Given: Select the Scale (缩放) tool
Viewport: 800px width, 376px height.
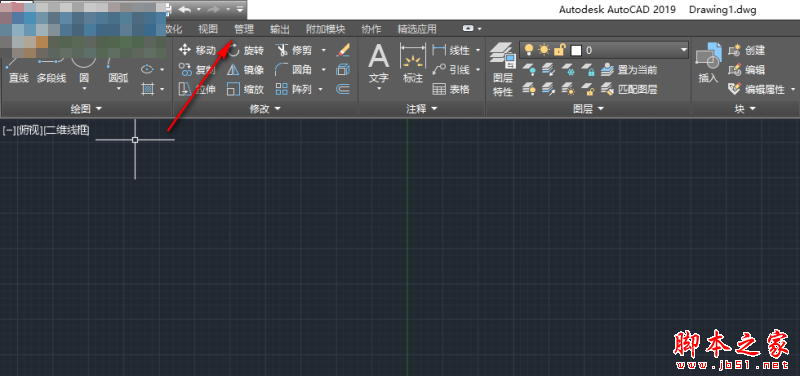Looking at the screenshot, I should click(x=245, y=89).
